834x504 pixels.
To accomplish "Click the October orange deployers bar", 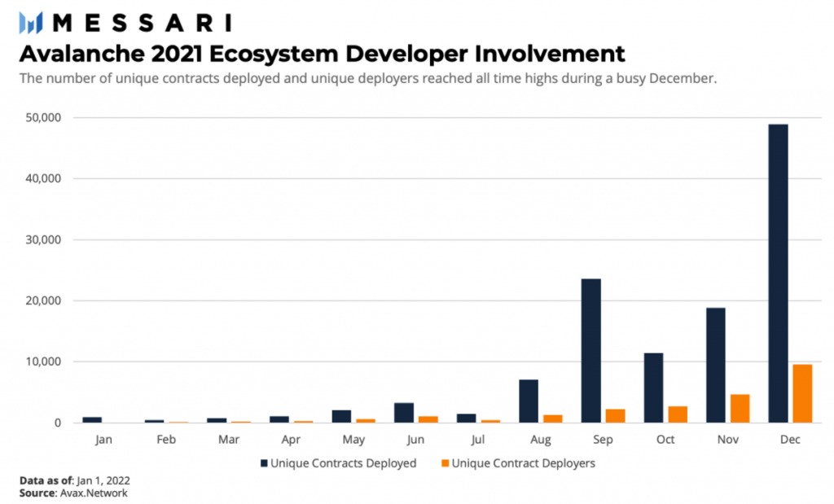I will (x=678, y=414).
